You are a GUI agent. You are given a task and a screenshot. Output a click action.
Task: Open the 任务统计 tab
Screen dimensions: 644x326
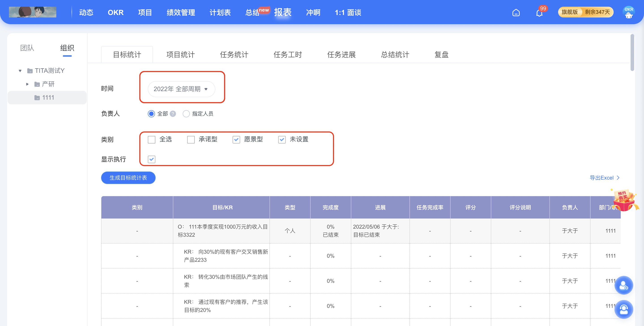(234, 55)
